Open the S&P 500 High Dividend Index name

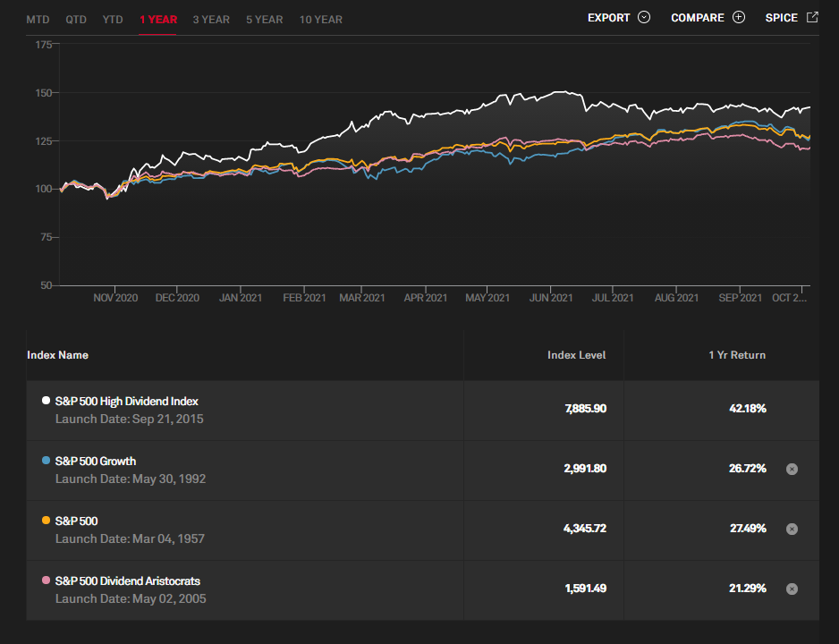coord(126,402)
